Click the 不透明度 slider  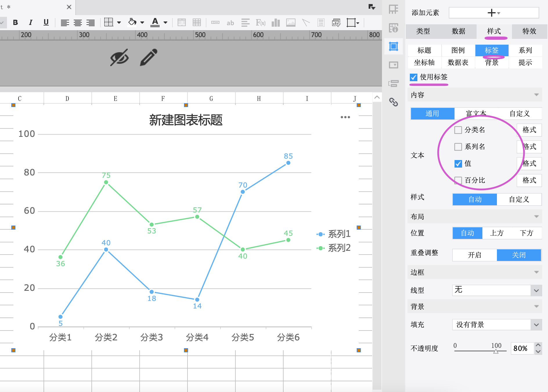pyautogui.click(x=480, y=351)
